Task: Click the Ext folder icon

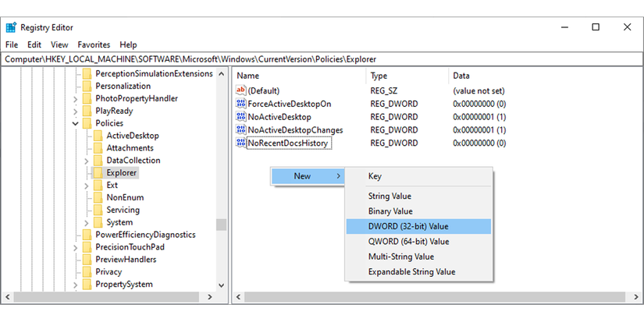Action: pos(98,185)
